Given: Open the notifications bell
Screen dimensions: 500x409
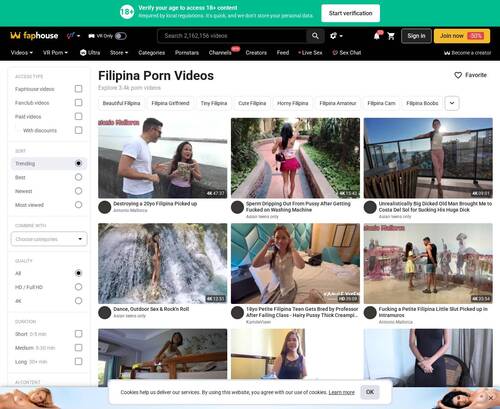Looking at the screenshot, I should tap(377, 36).
